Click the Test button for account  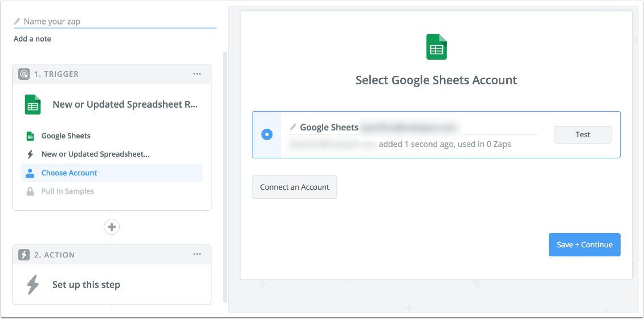pyautogui.click(x=582, y=135)
